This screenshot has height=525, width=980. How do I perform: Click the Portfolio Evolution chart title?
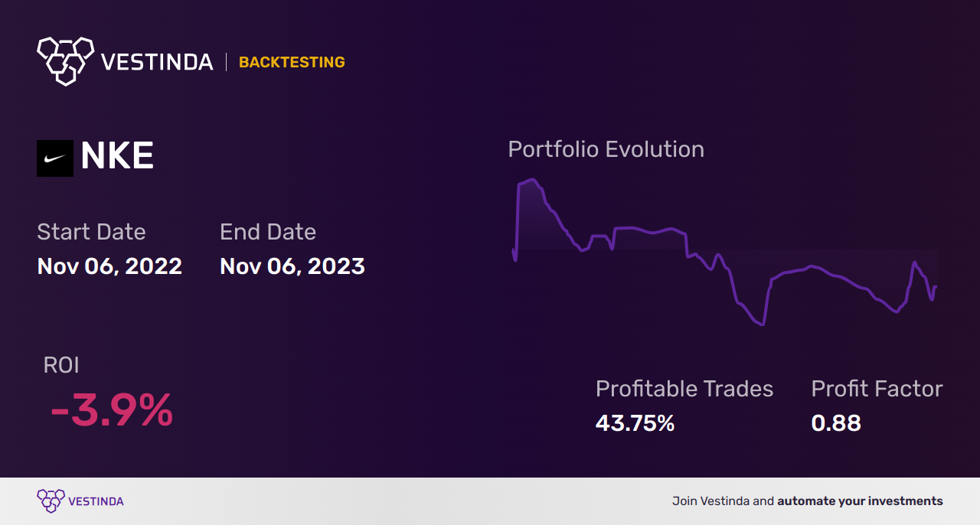point(606,149)
